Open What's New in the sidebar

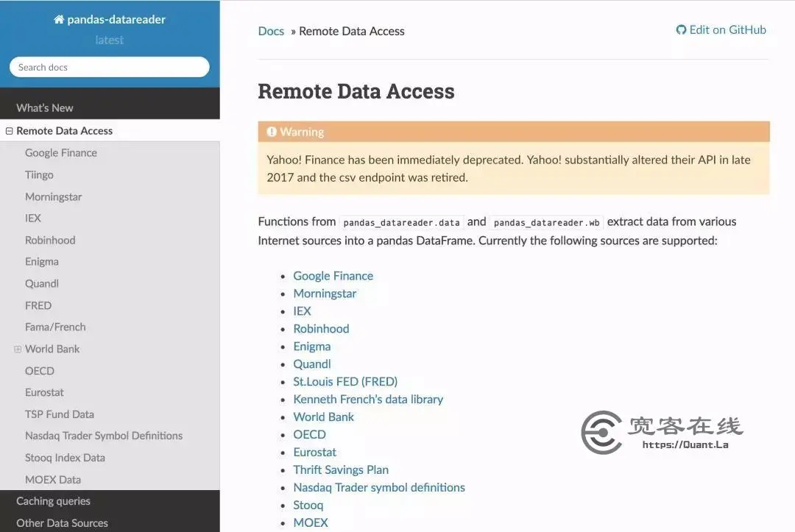45,108
